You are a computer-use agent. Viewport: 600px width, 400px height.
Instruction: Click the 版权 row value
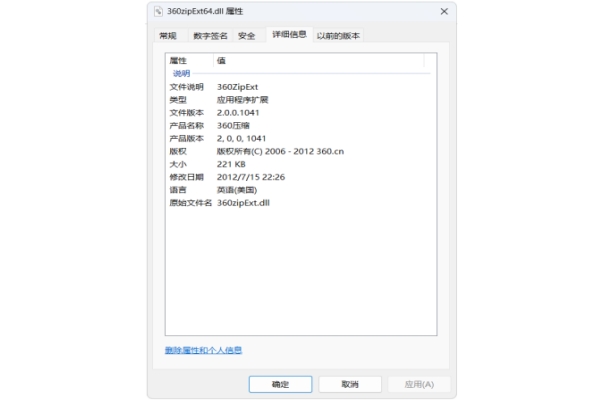280,151
